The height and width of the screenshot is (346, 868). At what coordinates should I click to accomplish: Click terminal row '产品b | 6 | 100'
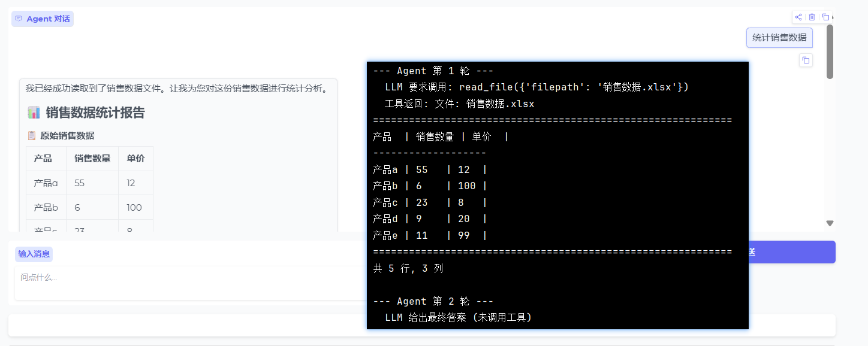[430, 186]
